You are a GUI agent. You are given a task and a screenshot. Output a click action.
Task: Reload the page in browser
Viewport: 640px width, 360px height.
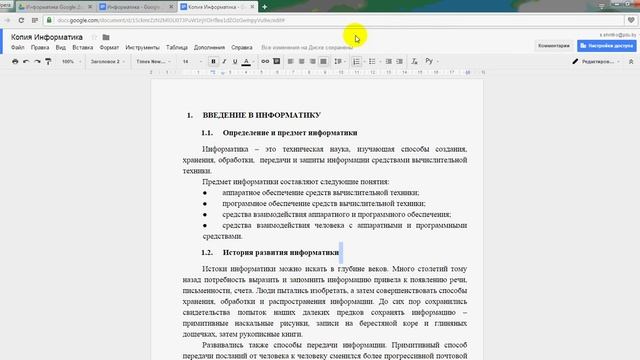[21, 20]
